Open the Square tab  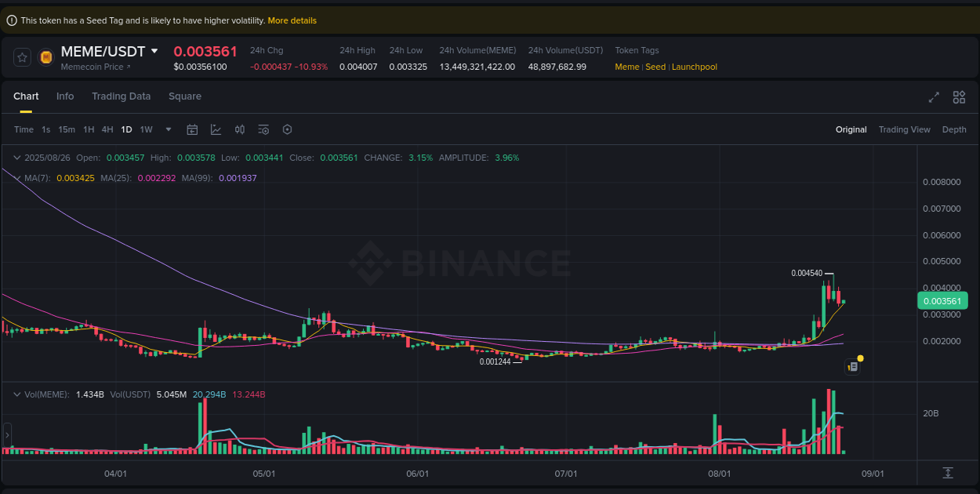click(185, 96)
